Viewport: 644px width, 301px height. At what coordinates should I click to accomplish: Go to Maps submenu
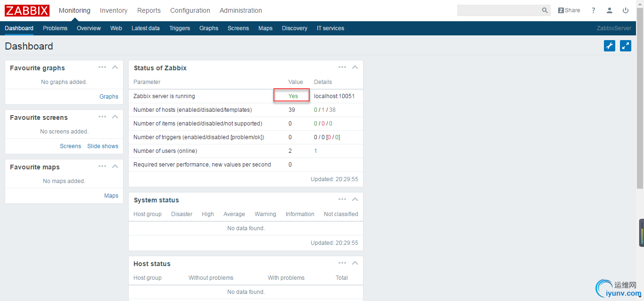(265, 28)
